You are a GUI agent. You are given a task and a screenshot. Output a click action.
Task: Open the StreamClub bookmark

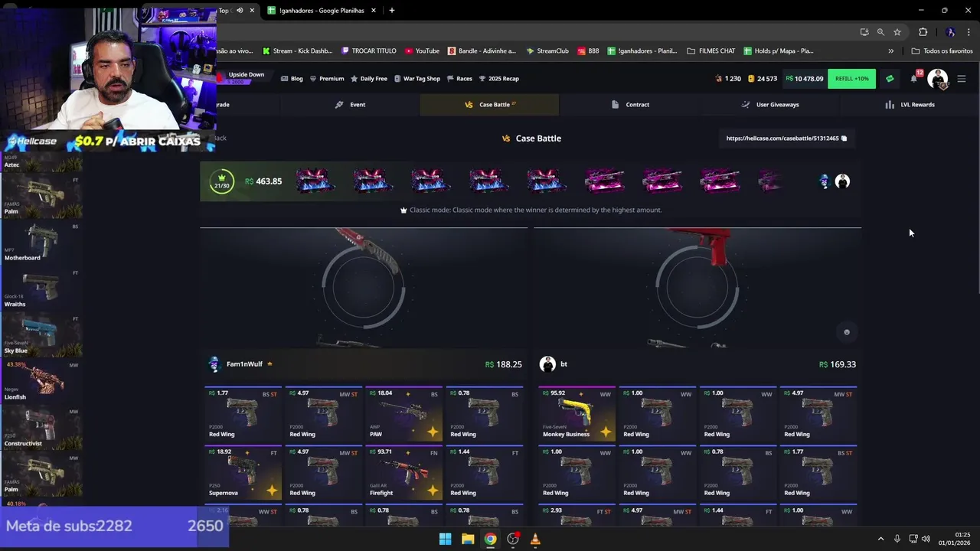pyautogui.click(x=547, y=51)
